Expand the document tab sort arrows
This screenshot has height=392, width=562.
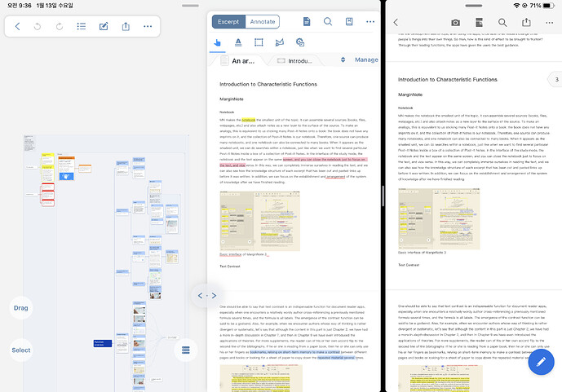(343, 59)
